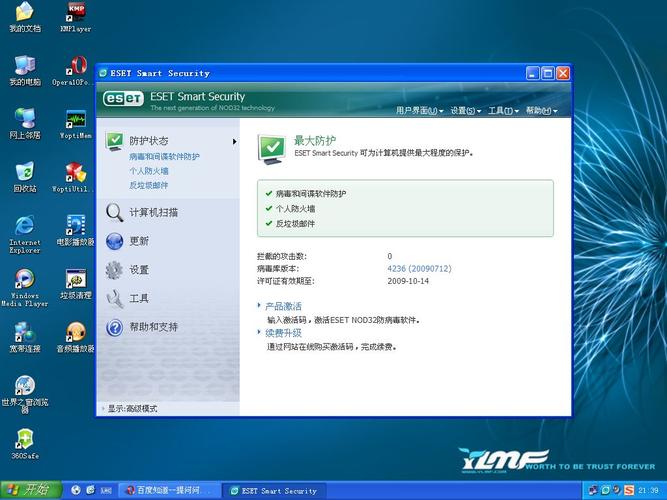
Task: Select the 工具 wrench icon
Action: 114,299
